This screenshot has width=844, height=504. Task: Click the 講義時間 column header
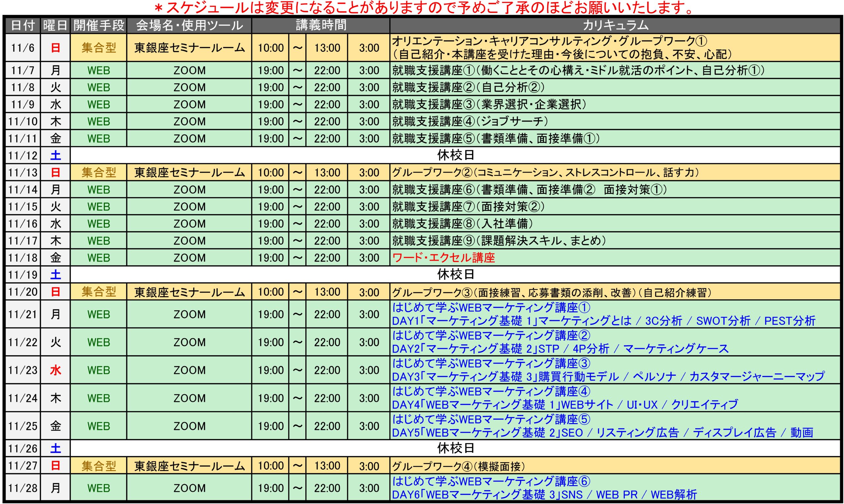tap(321, 25)
